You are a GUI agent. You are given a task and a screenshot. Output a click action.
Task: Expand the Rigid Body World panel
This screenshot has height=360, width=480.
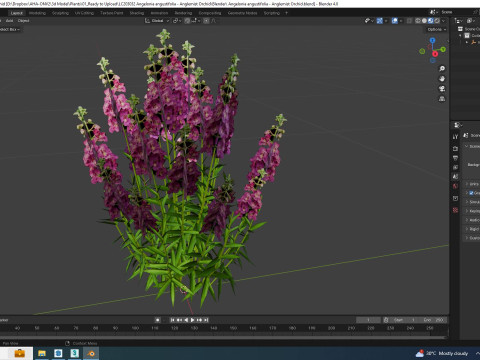pos(467,229)
